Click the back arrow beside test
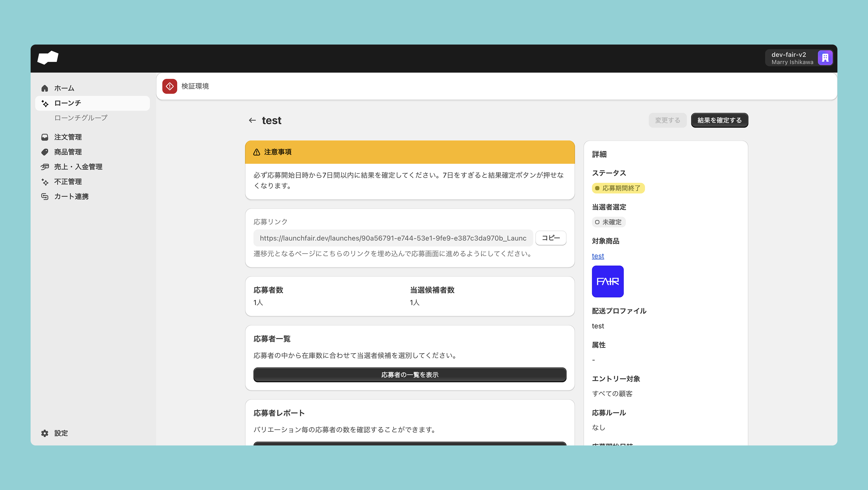Image resolution: width=868 pixels, height=490 pixels. point(252,120)
